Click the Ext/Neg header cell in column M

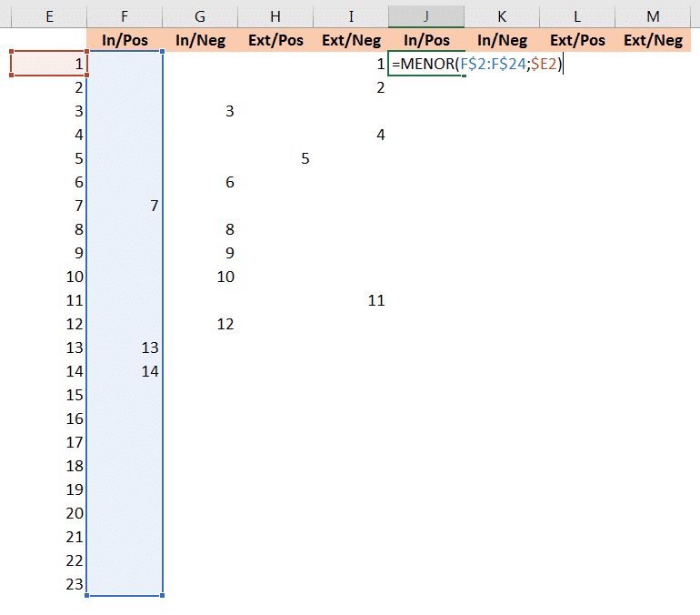pyautogui.click(x=653, y=40)
